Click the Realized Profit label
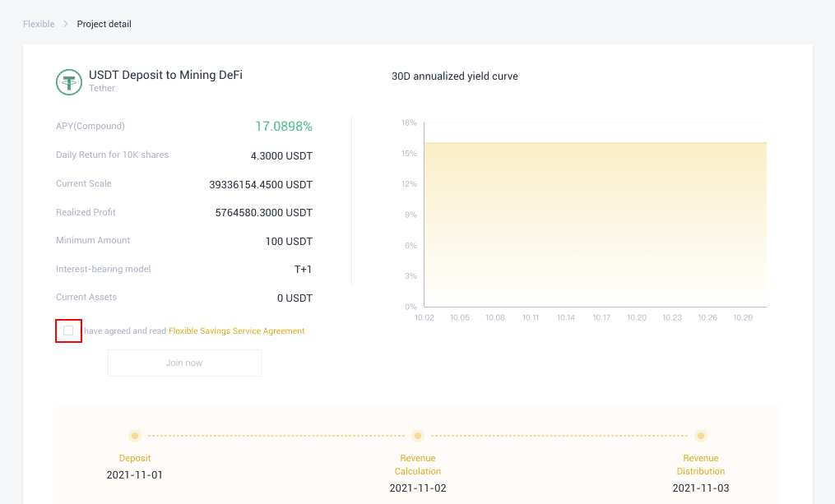Image resolution: width=835 pixels, height=504 pixels. (86, 212)
